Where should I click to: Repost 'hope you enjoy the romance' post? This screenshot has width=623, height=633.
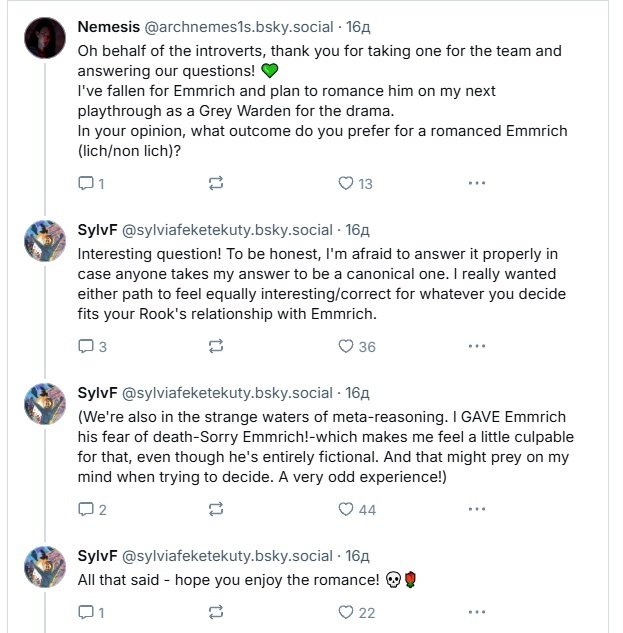point(215,612)
